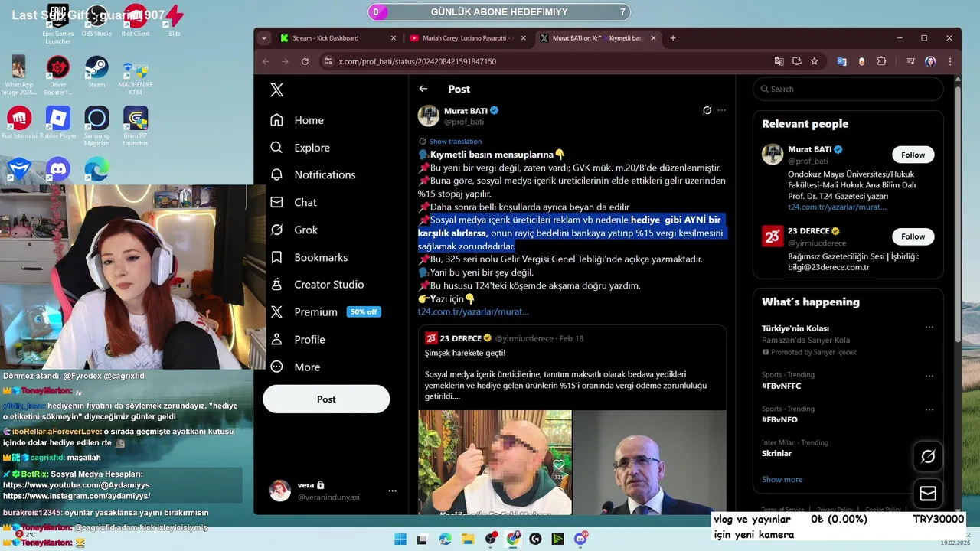Open Skriniar trending topic

tap(776, 453)
